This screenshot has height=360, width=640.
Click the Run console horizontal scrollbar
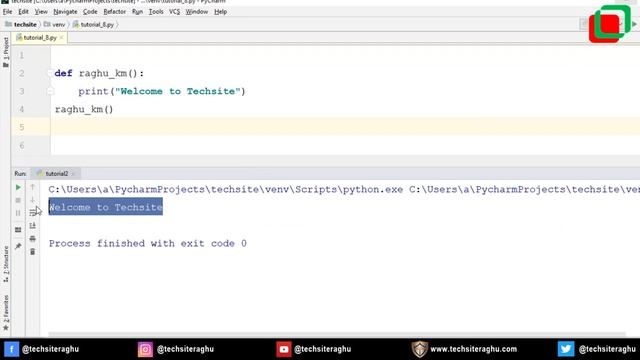coord(337,334)
